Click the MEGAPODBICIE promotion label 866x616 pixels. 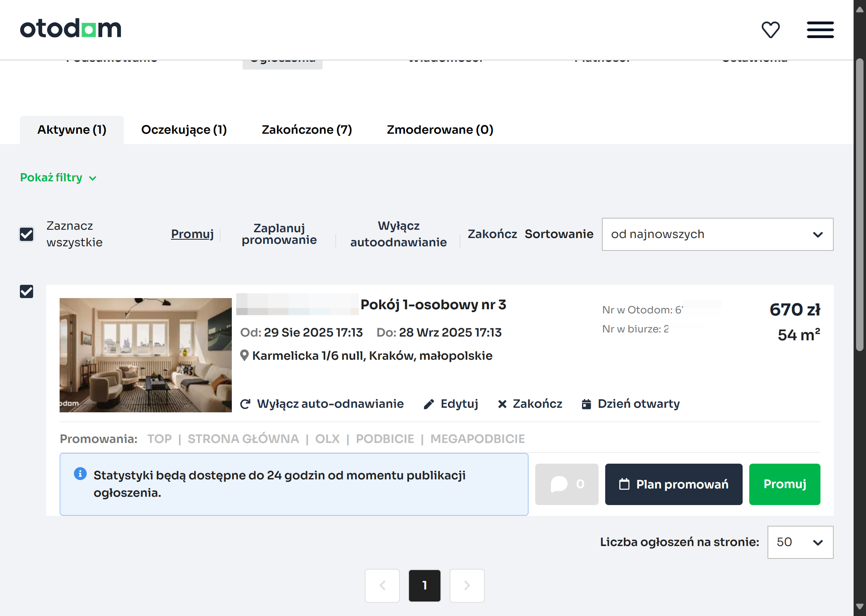477,439
